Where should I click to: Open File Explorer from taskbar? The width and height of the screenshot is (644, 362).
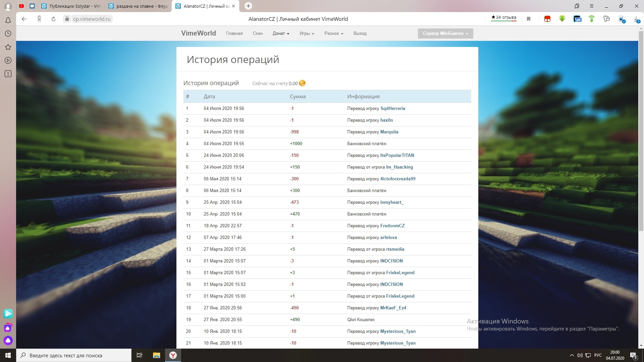pyautogui.click(x=156, y=355)
